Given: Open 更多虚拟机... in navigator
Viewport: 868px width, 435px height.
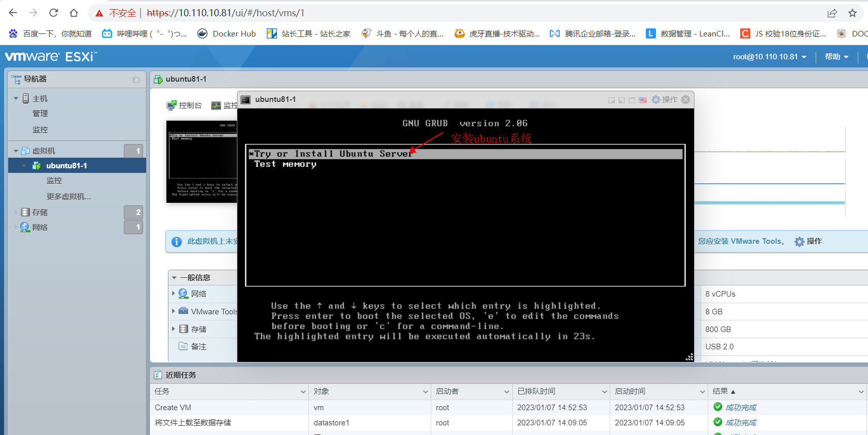Looking at the screenshot, I should (68, 197).
